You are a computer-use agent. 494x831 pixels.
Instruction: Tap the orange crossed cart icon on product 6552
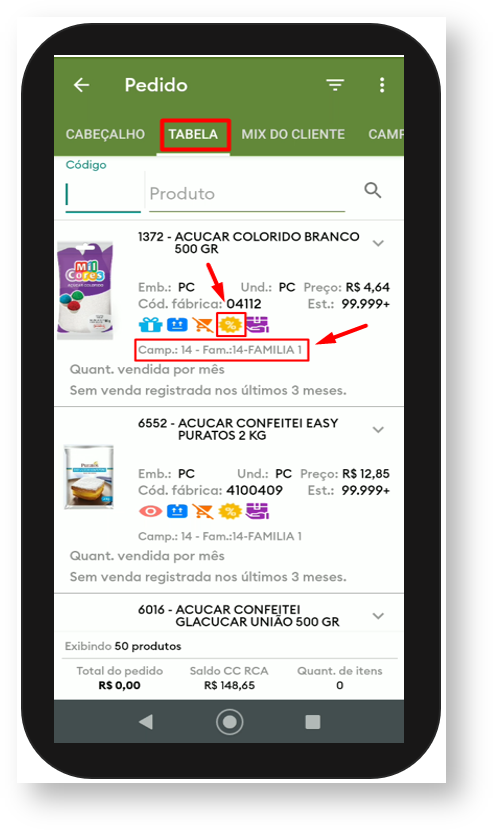203,511
